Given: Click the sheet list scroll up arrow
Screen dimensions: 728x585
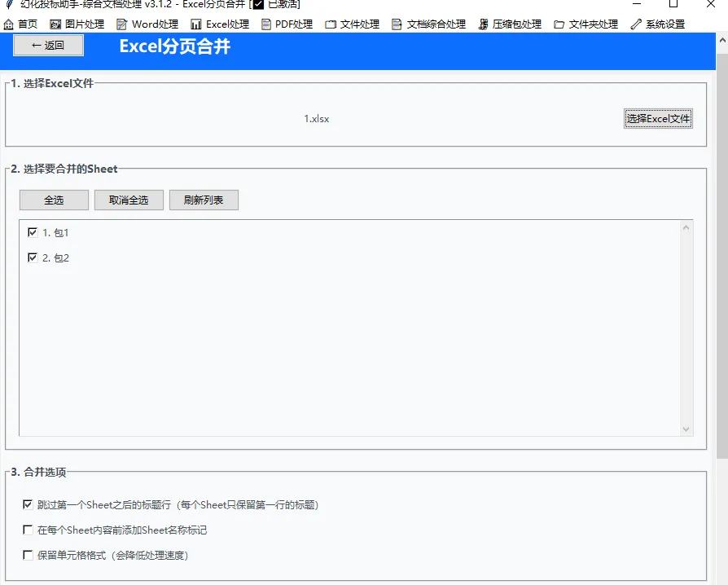Looking at the screenshot, I should click(686, 227).
